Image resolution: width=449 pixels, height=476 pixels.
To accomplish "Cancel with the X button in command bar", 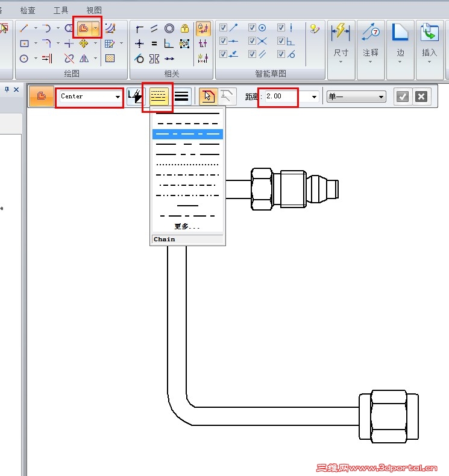I will pos(421,97).
